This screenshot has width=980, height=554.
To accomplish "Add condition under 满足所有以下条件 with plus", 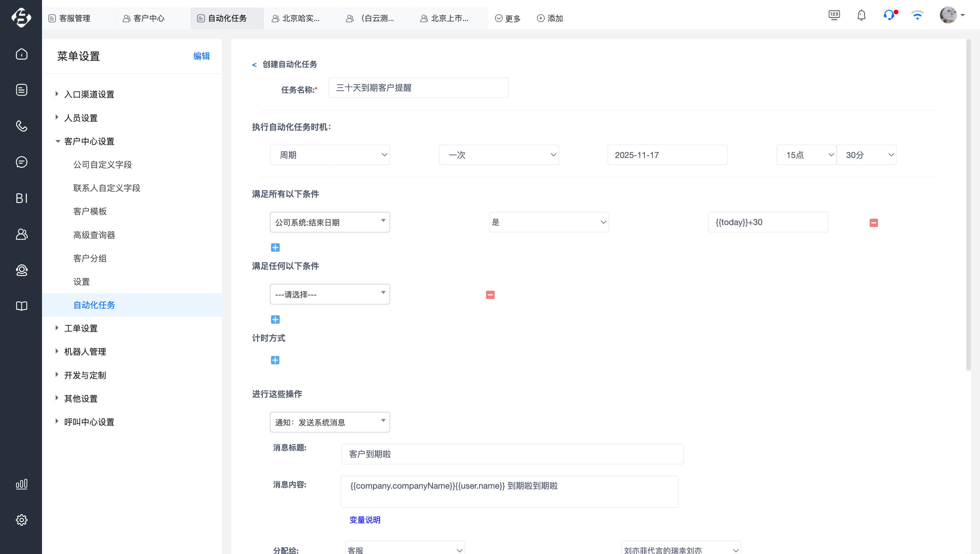I will (275, 248).
